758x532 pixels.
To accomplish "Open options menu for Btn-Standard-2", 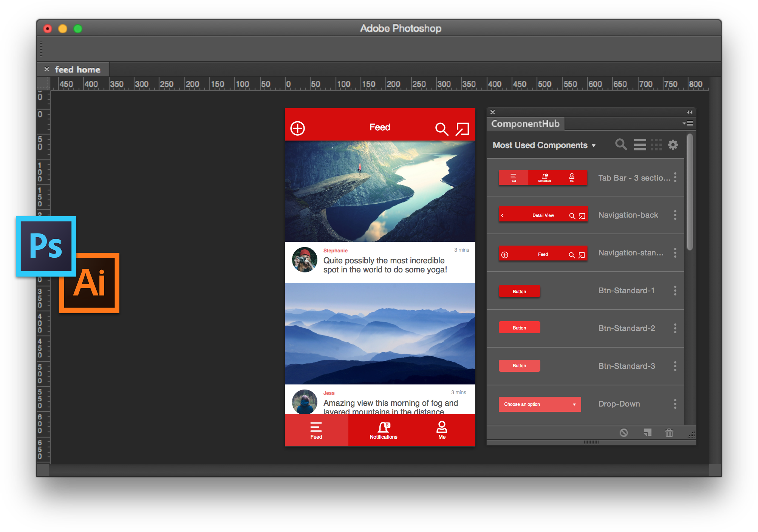I will coord(675,328).
